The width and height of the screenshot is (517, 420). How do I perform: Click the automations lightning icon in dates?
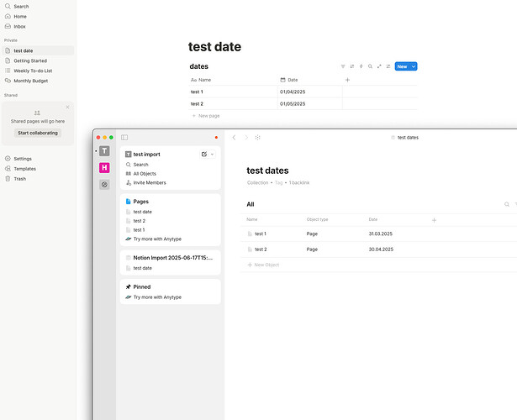(x=361, y=66)
